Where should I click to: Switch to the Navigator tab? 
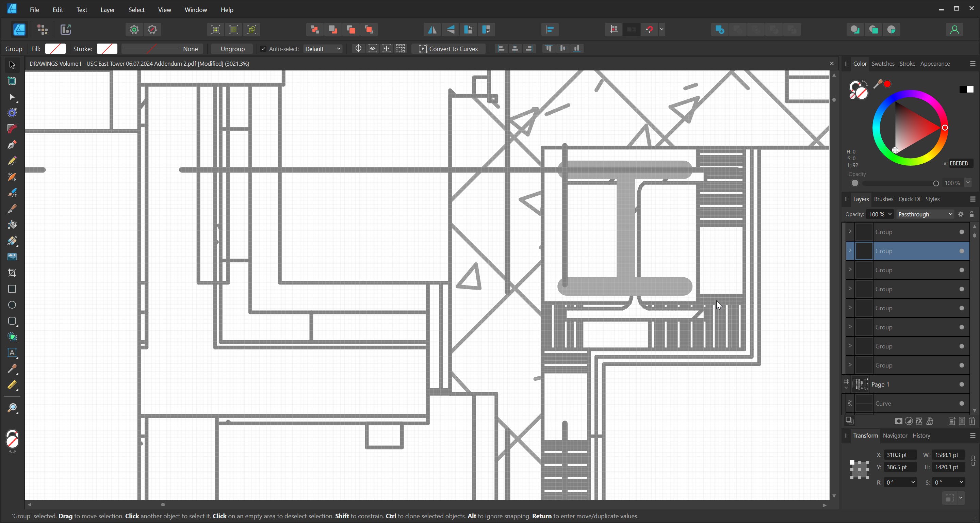pos(895,436)
